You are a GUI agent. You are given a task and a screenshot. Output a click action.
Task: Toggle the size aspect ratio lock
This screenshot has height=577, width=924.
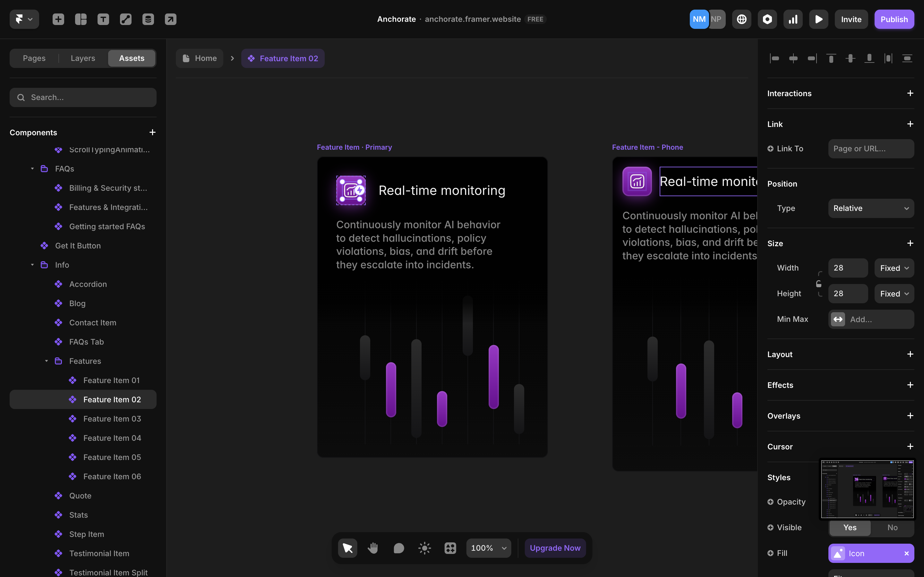(x=819, y=284)
